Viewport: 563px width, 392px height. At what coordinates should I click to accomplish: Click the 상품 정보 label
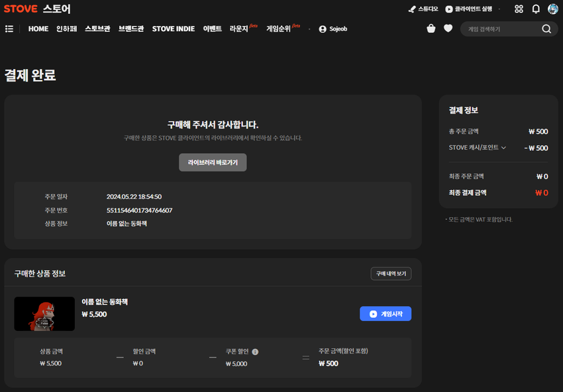click(x=56, y=224)
